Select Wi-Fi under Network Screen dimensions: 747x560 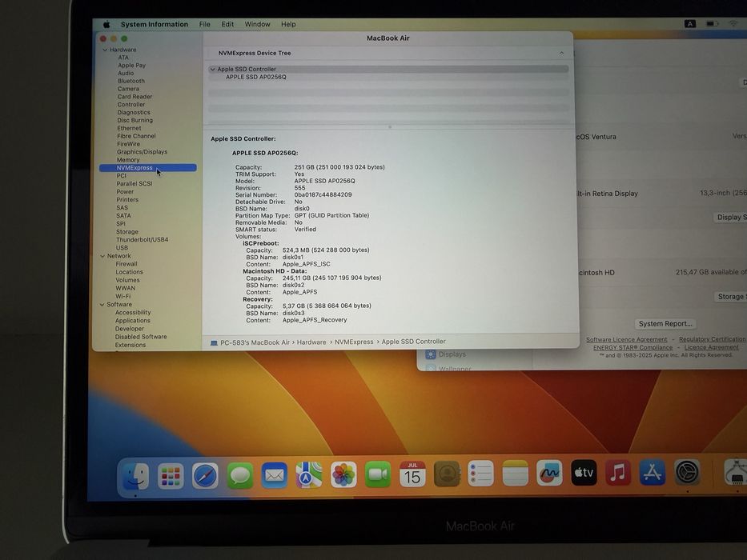(x=123, y=296)
